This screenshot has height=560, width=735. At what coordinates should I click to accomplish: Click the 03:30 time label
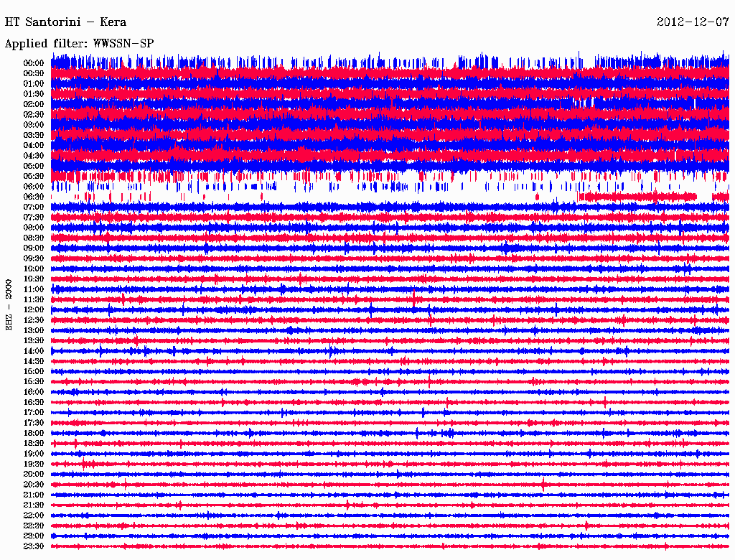click(x=34, y=135)
